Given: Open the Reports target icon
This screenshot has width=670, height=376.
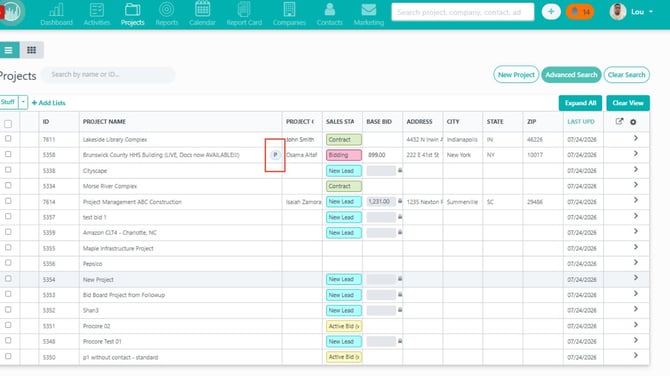Looking at the screenshot, I should pos(167,9).
